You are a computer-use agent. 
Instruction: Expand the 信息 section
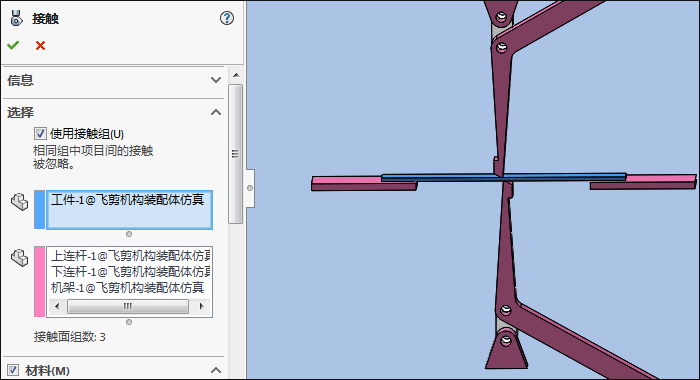[216, 80]
